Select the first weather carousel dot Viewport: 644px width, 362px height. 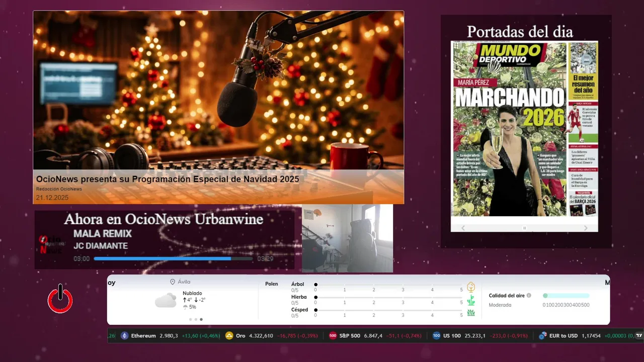pyautogui.click(x=191, y=319)
